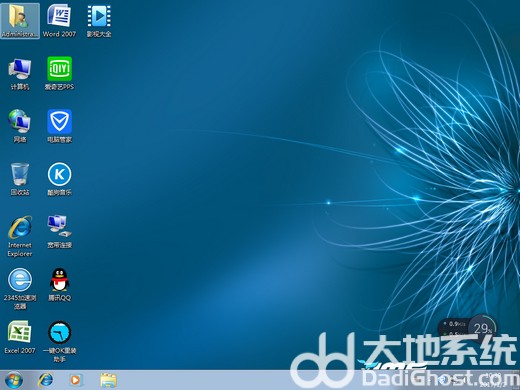This screenshot has height=390, width=520.
Task: Launch 电脑管家 security shield icon
Action: pyautogui.click(x=59, y=126)
